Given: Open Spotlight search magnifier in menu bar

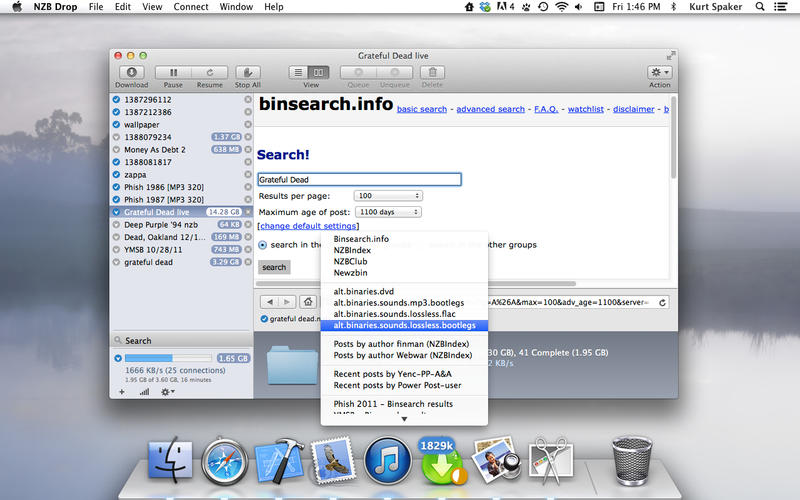Looking at the screenshot, I should (760, 7).
